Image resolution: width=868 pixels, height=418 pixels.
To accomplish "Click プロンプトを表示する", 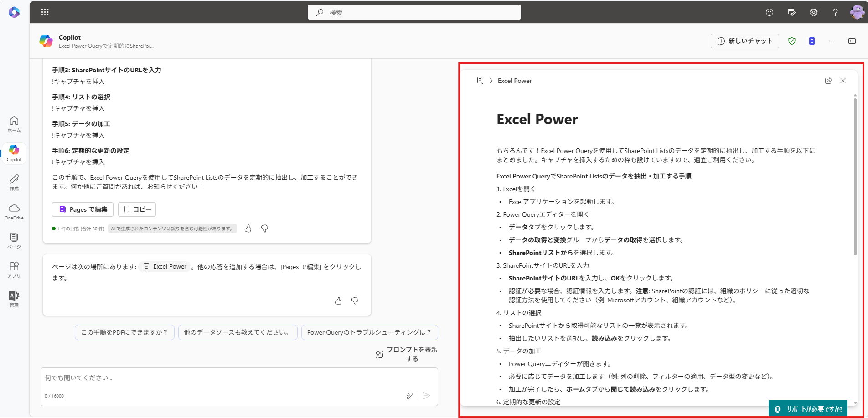I will tap(406, 354).
